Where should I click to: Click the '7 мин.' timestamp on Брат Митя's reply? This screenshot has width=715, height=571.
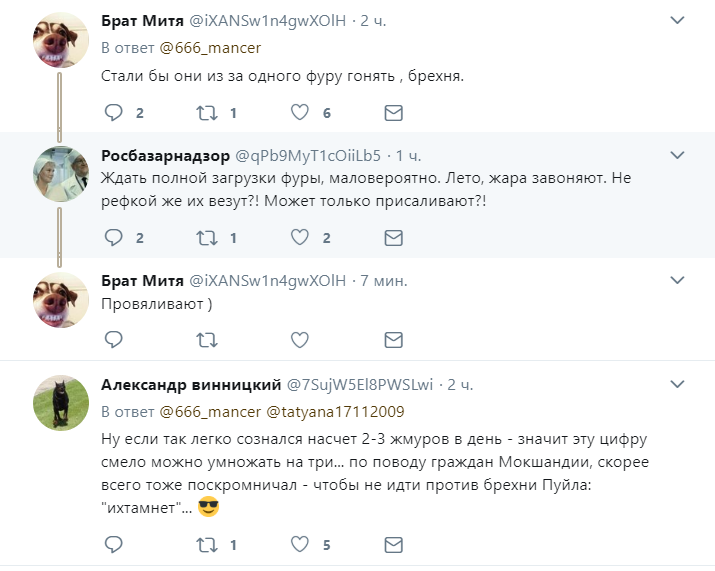pos(382,282)
